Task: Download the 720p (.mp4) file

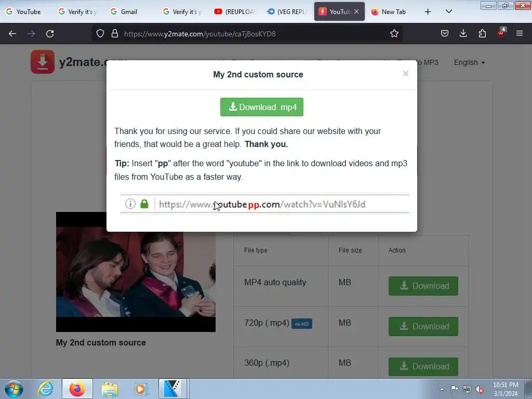Action: (x=423, y=326)
